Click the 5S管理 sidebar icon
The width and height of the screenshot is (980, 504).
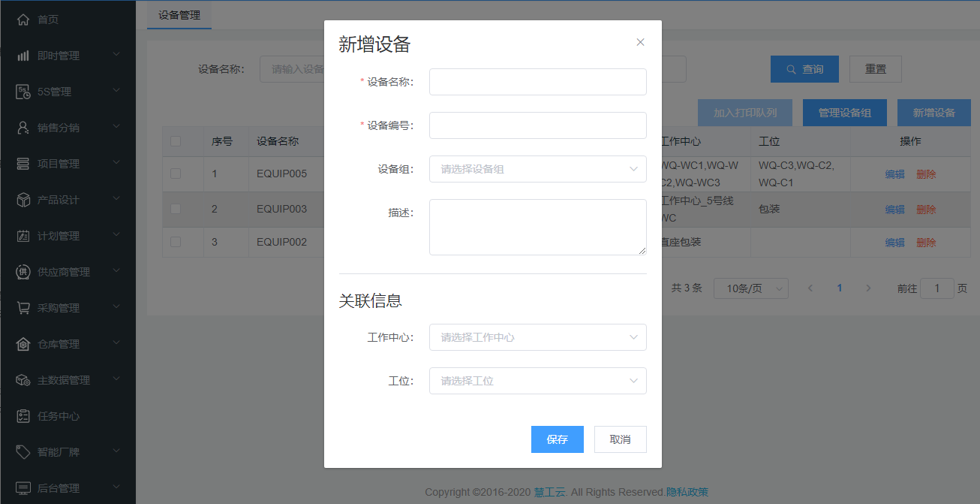23,92
